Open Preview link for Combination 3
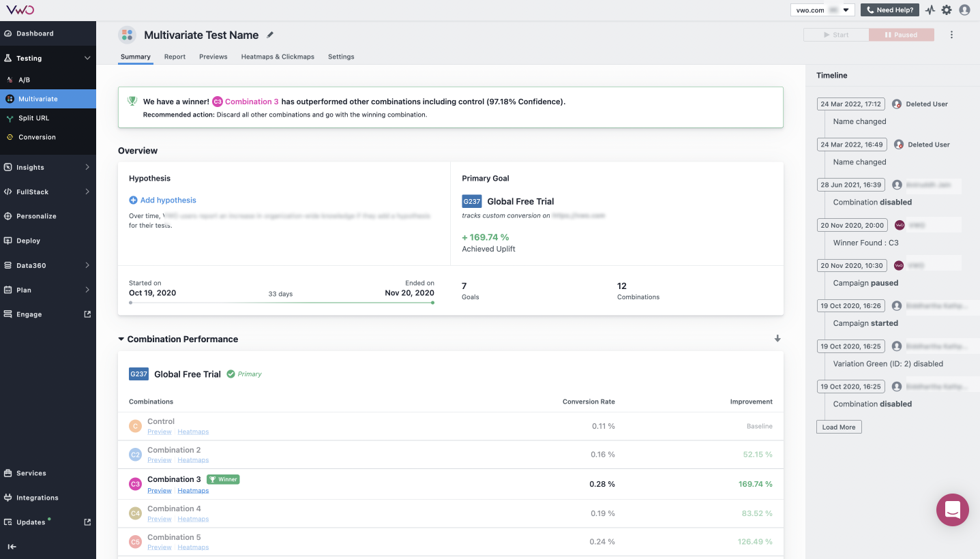The image size is (980, 559). 160,491
